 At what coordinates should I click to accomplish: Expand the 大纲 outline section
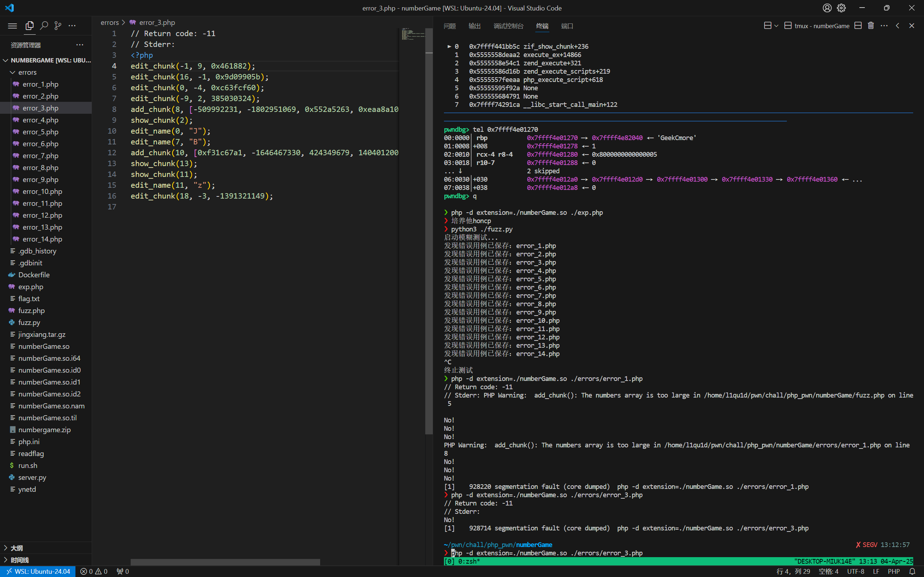click(x=46, y=548)
